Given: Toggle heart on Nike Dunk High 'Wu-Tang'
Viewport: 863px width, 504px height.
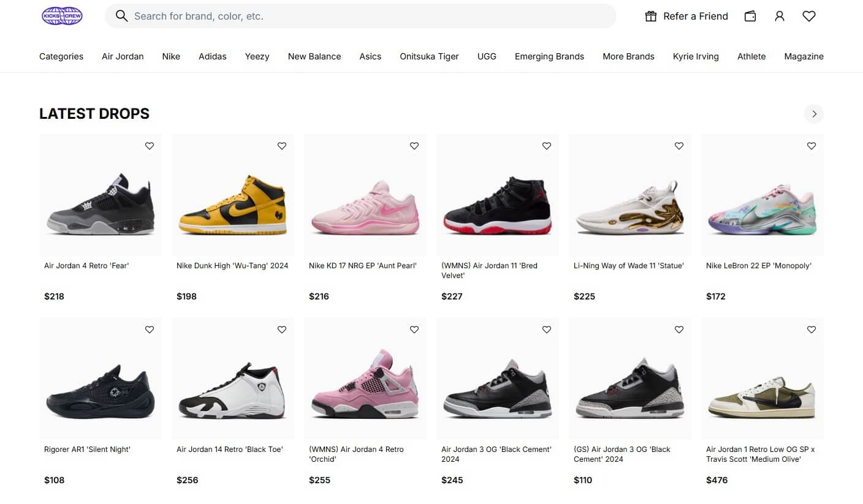Looking at the screenshot, I should [x=282, y=146].
